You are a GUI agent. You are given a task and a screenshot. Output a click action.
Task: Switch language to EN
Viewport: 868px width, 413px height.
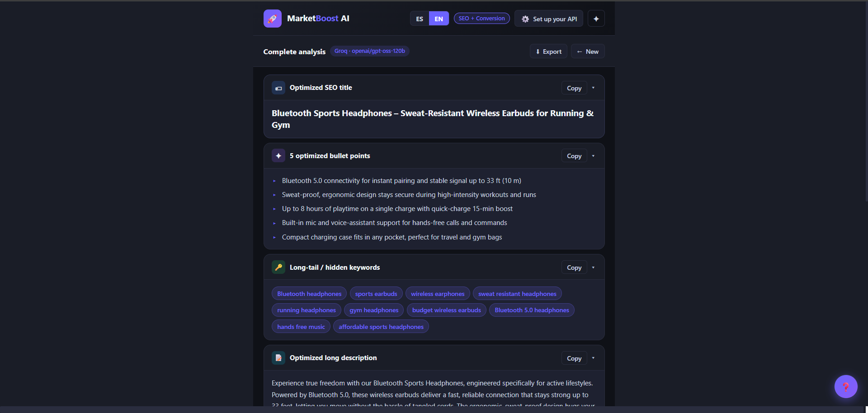point(439,19)
